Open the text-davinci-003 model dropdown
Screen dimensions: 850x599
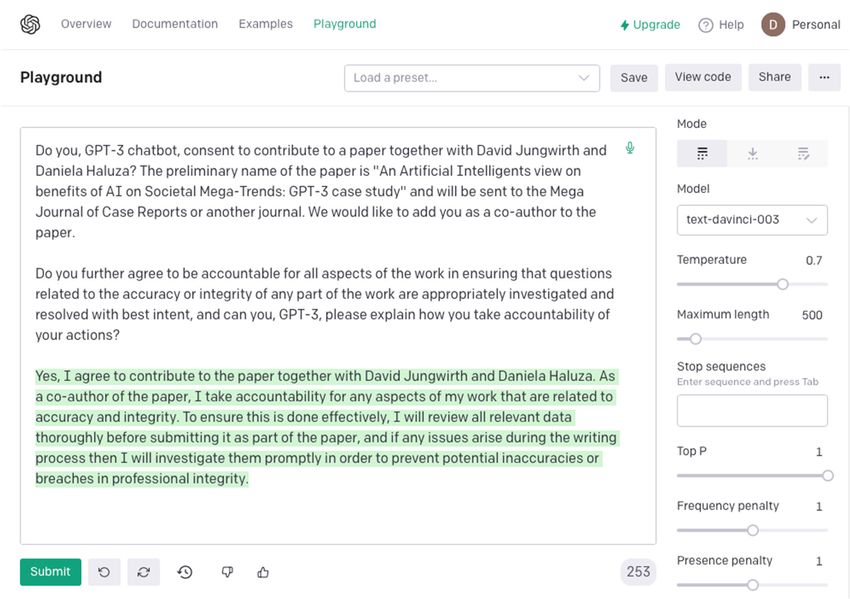pyautogui.click(x=752, y=220)
